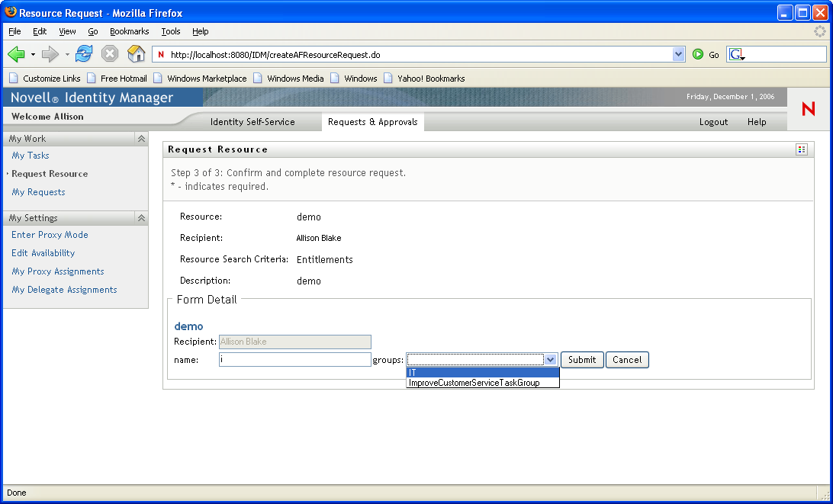Open the Customize Links bookmark

click(x=44, y=79)
